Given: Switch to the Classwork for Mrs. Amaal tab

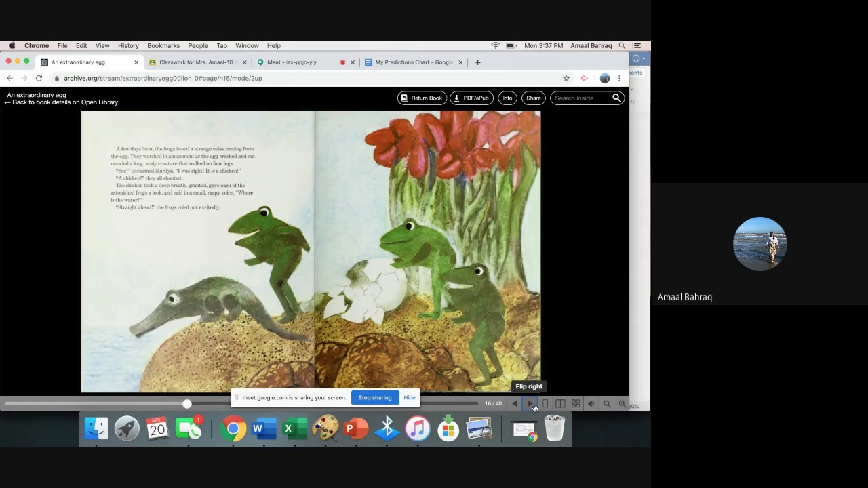Looking at the screenshot, I should point(197,62).
